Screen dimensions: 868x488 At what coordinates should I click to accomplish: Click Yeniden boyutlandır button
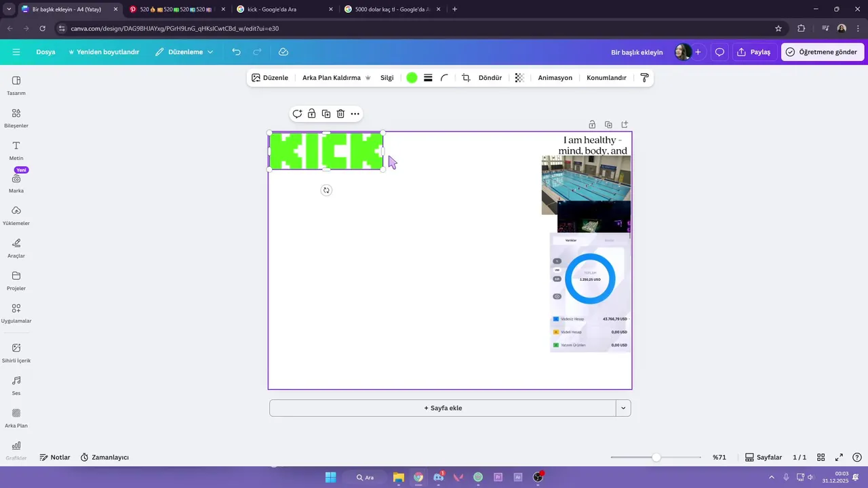[104, 52]
